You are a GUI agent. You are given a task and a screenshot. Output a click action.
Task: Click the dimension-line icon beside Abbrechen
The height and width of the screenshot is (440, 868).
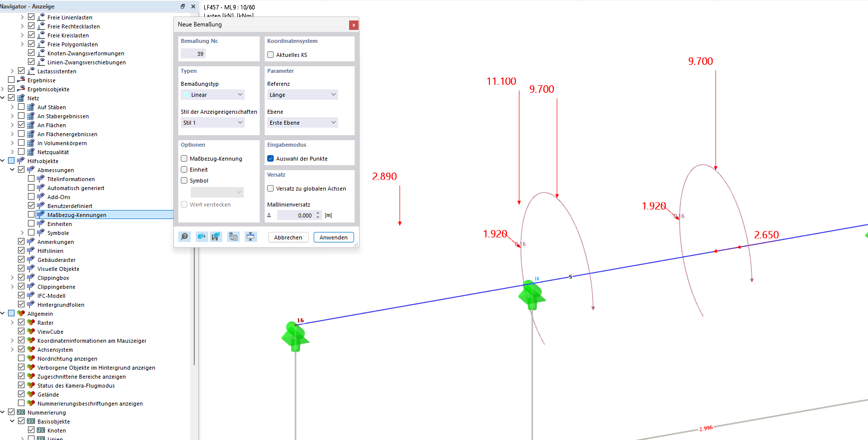251,236
